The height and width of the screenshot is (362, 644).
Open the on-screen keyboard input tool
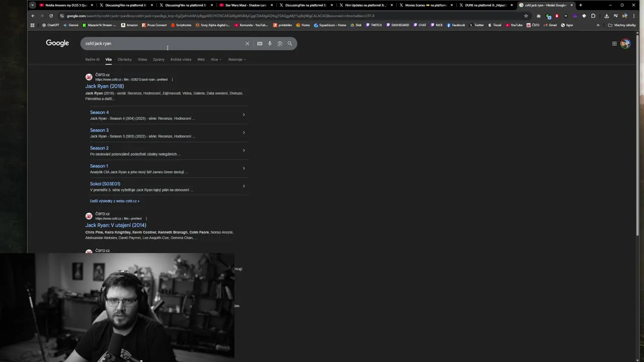260,43
